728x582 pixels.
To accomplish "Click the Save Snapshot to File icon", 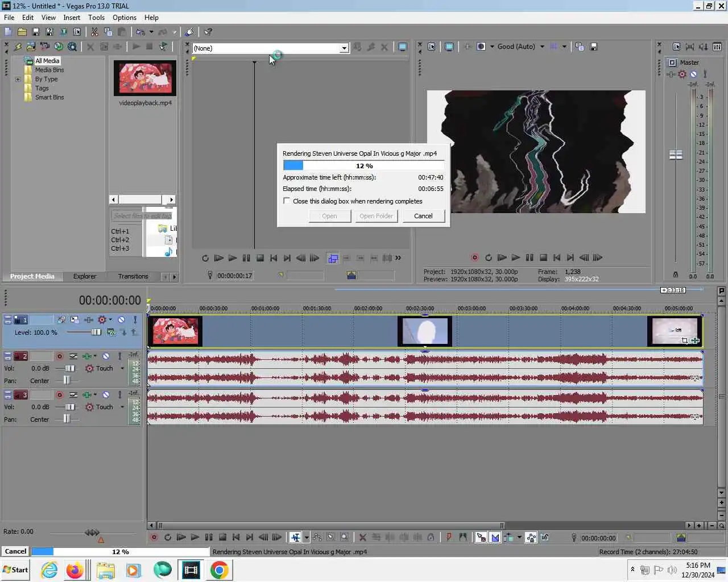I will click(x=593, y=47).
